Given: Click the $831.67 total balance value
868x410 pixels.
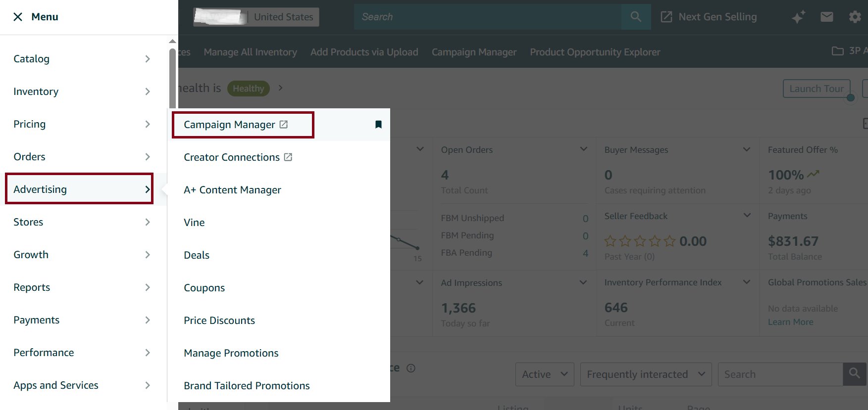Looking at the screenshot, I should point(793,241).
